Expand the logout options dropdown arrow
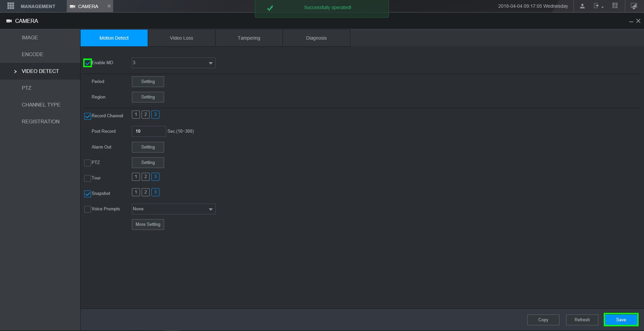This screenshot has width=644, height=331. tap(603, 7)
